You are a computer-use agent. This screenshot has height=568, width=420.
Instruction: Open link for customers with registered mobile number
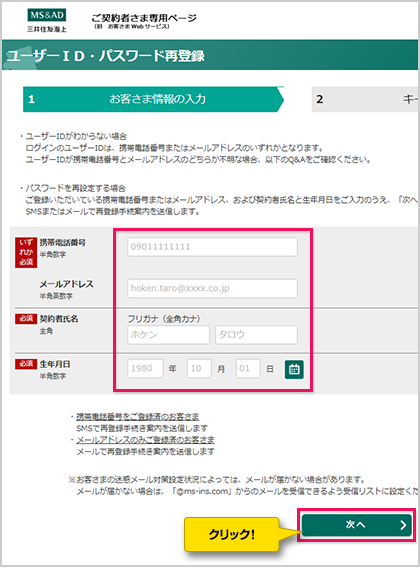138,417
